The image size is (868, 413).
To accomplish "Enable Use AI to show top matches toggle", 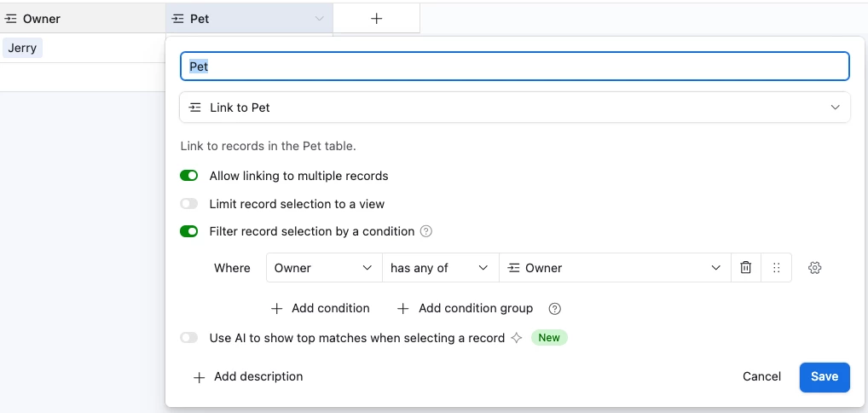I will point(188,338).
